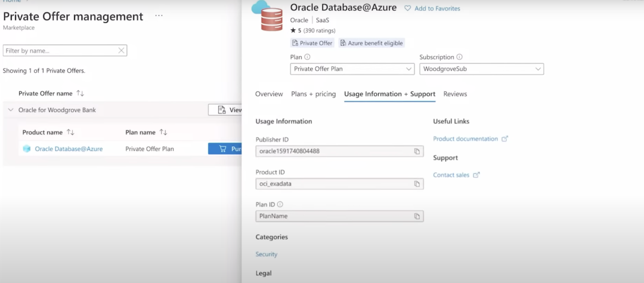This screenshot has height=283, width=644.
Task: Click external link icon after Contact sales
Action: (x=476, y=175)
